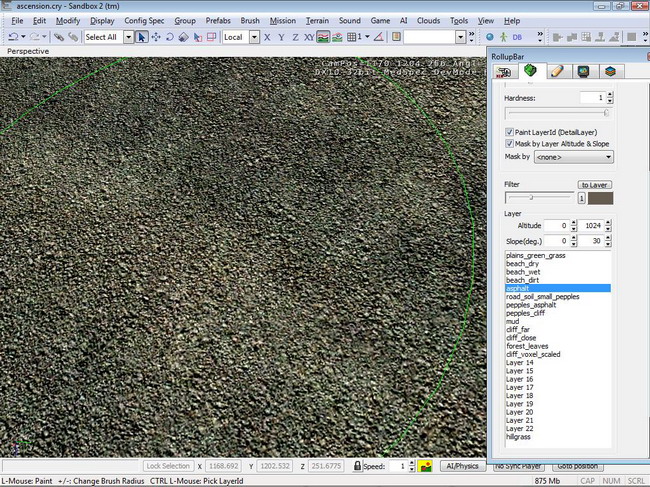
Task: Open the grid size dropdown arrow
Action: (x=367, y=37)
